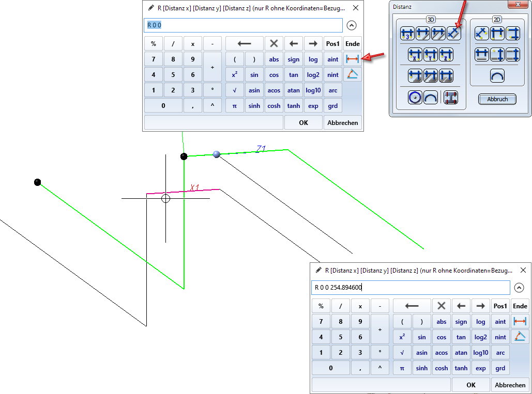Viewport: 532px width, 394px height.
Task: Click the abs function in lower calculator
Action: pyautogui.click(x=442, y=322)
